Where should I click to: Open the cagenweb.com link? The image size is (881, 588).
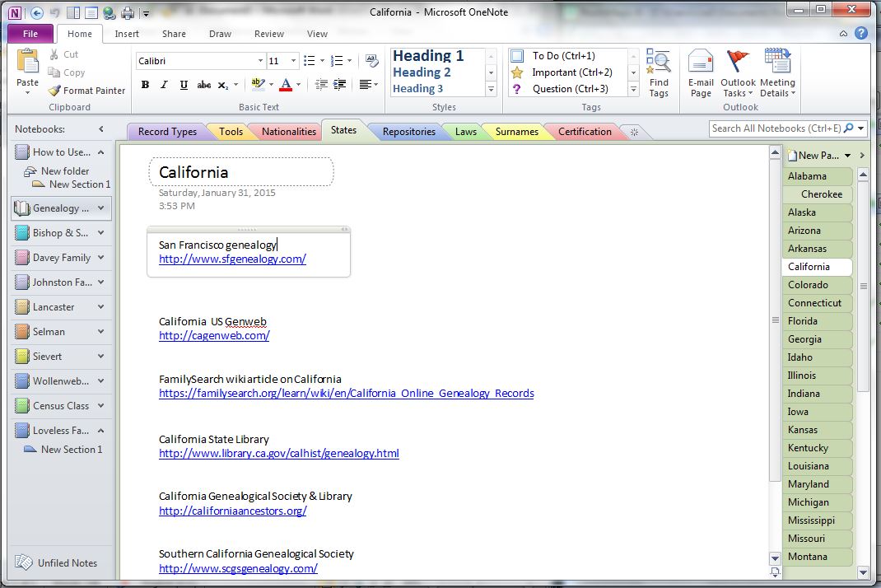click(x=214, y=336)
